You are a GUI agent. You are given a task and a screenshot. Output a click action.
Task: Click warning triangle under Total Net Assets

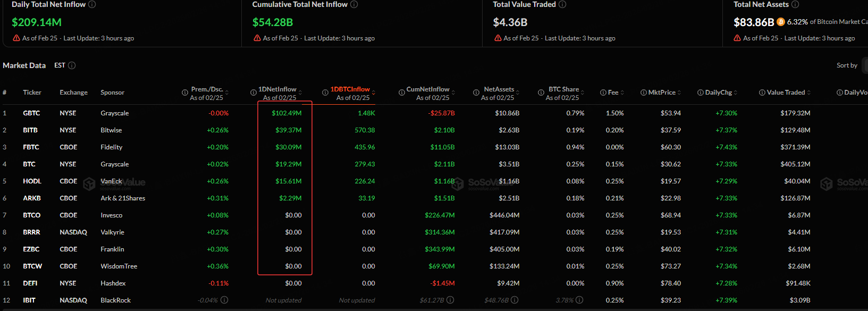(737, 38)
